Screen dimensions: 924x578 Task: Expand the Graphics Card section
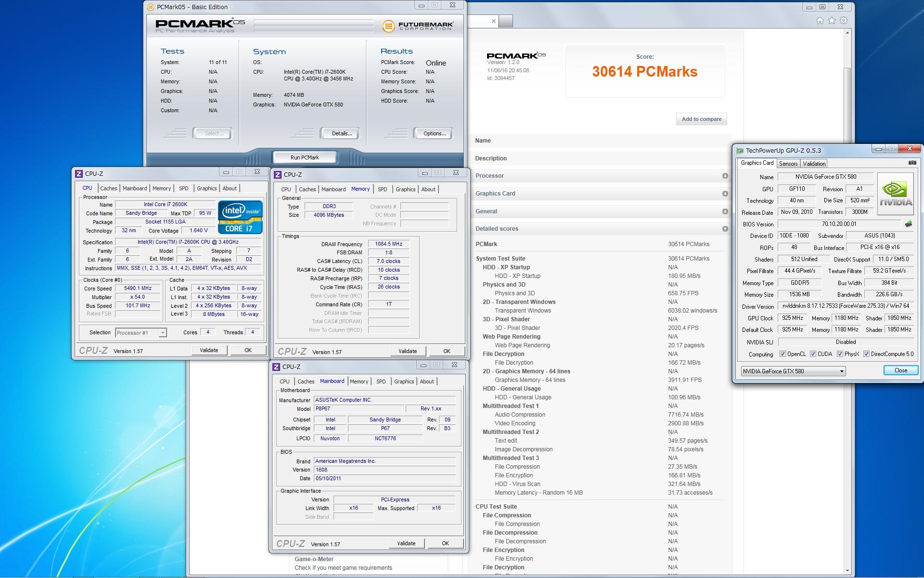click(725, 194)
